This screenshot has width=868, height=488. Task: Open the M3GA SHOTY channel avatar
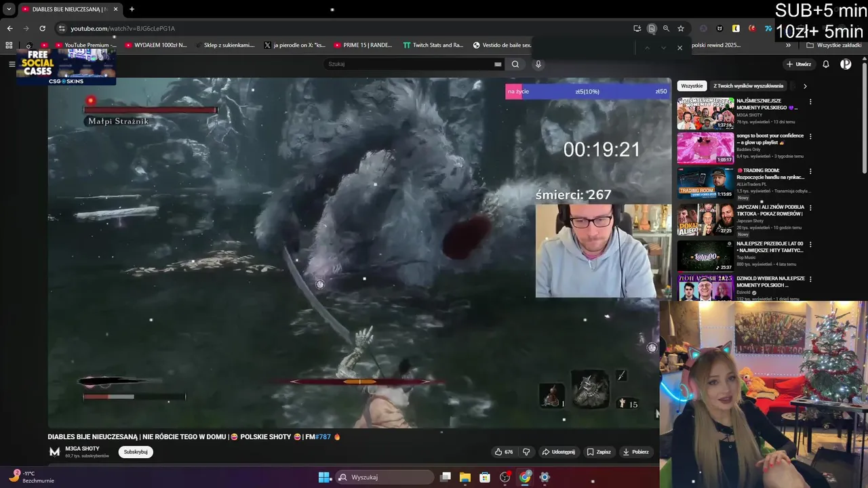(x=54, y=452)
